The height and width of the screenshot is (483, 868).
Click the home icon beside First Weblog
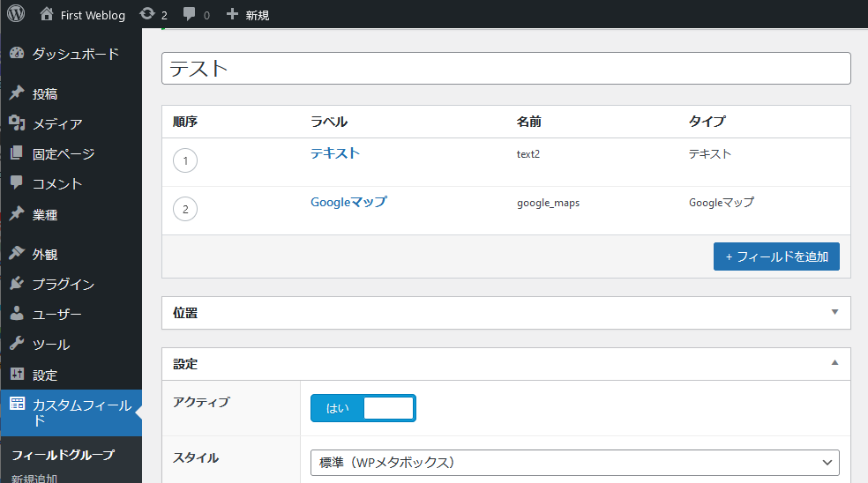coord(47,14)
